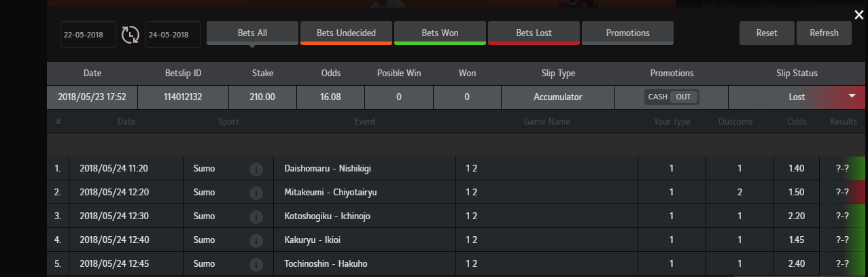This screenshot has width=868, height=277.
Task: Switch to the Bets All tab
Action: click(252, 33)
